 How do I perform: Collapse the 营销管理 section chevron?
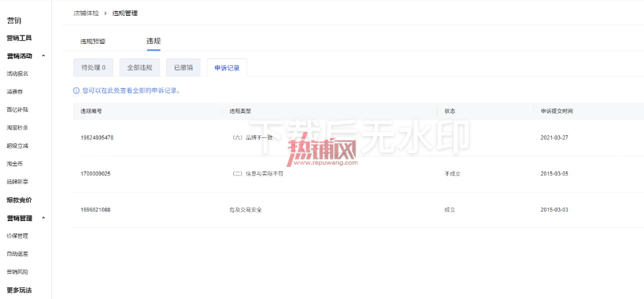click(x=43, y=218)
